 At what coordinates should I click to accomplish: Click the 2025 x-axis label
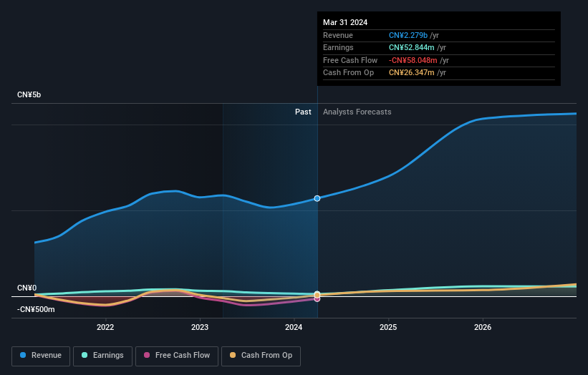coord(388,327)
